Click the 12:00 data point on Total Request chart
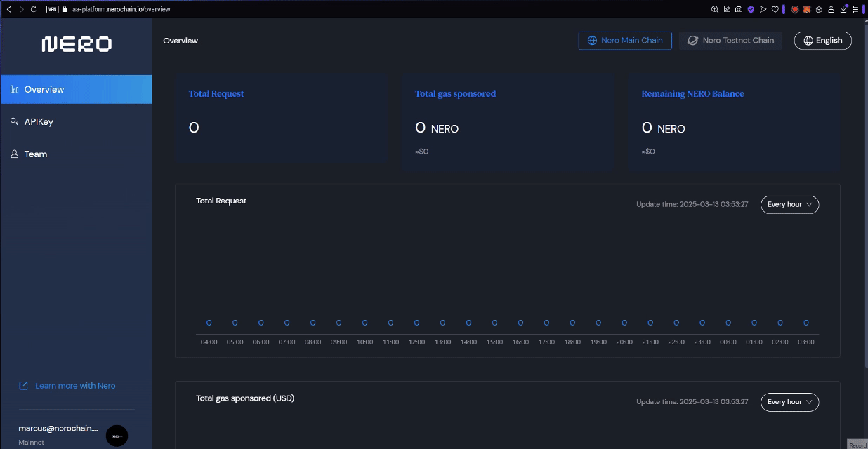The image size is (868, 449). (416, 323)
